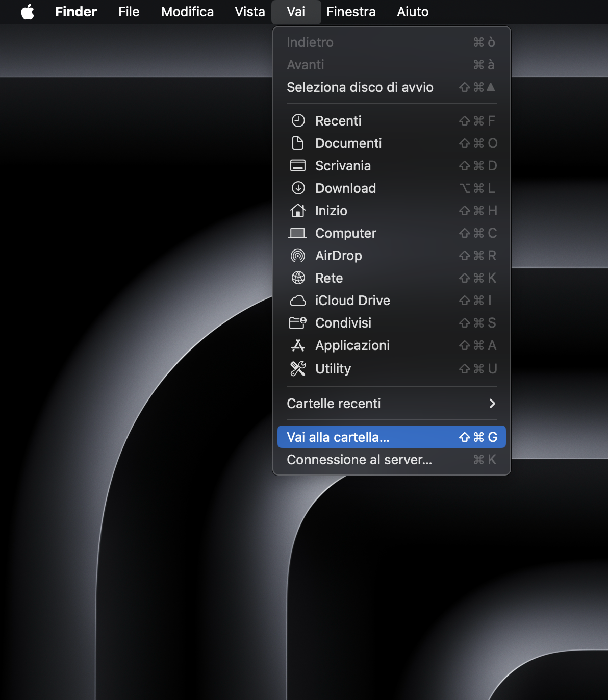Open the Finestra menu
The width and height of the screenshot is (608, 700).
pyautogui.click(x=351, y=12)
